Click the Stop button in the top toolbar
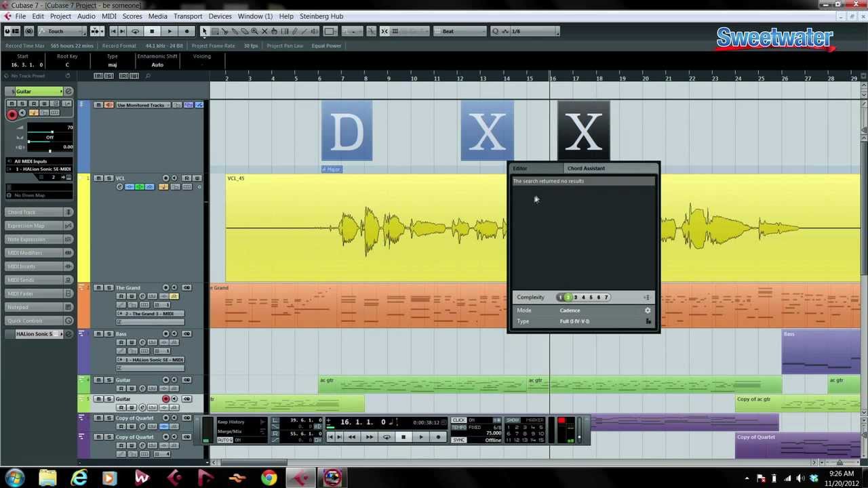This screenshot has height=488, width=868. click(152, 31)
